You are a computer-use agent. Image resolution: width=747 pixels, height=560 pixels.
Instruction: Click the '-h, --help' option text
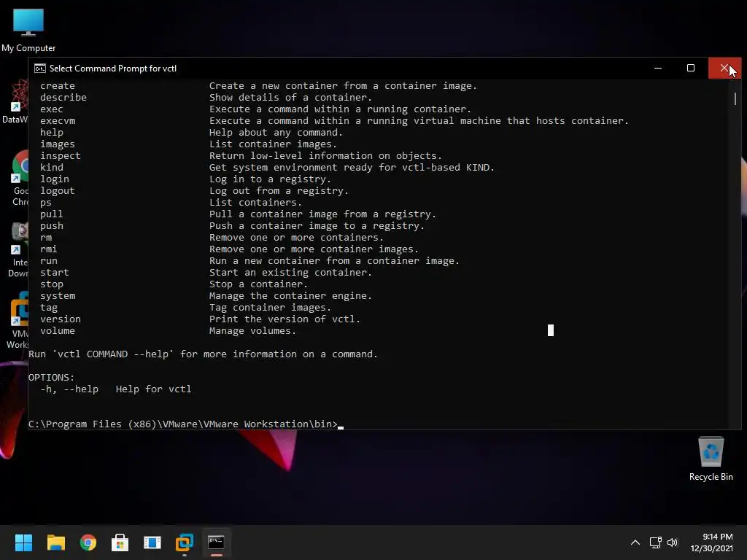point(69,389)
